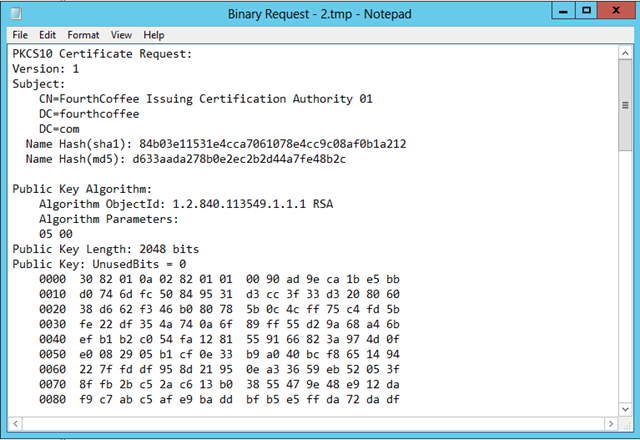Screen dimensions: 640x440
Task: Click the hex offset 0000 row
Action: click(219, 279)
